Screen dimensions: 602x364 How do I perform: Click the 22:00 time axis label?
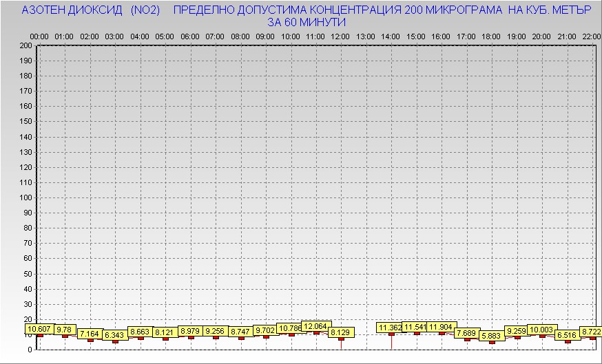click(592, 36)
